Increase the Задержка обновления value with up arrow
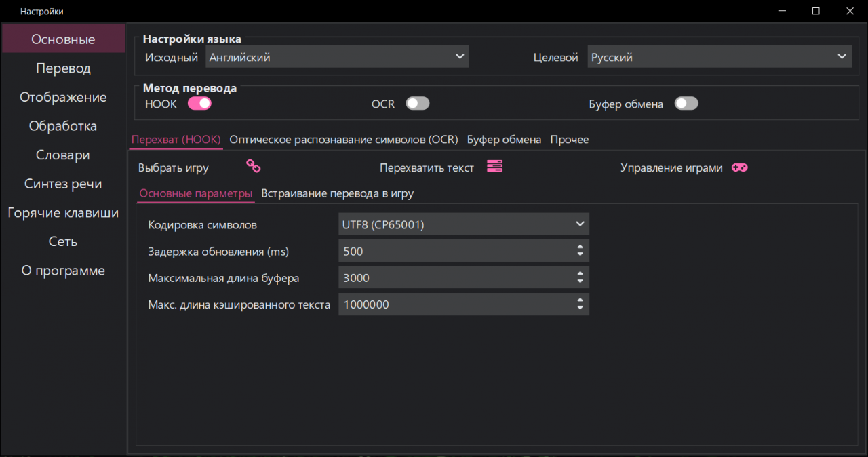Viewport: 868px width, 457px height. click(580, 247)
